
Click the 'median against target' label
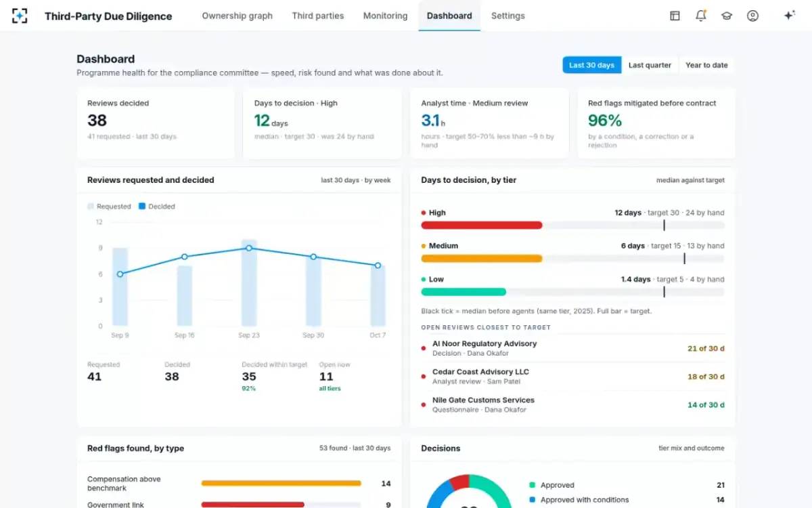[x=690, y=180]
